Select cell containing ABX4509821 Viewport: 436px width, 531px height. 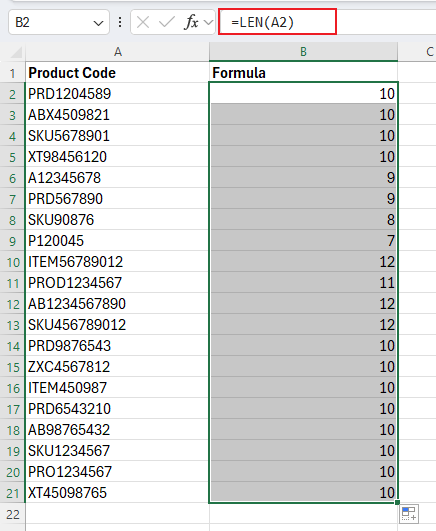(x=117, y=115)
